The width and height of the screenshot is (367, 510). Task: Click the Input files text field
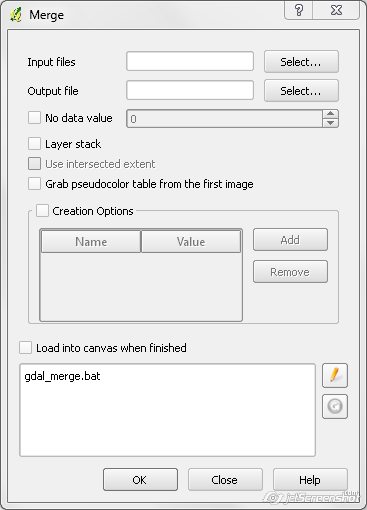click(x=190, y=61)
